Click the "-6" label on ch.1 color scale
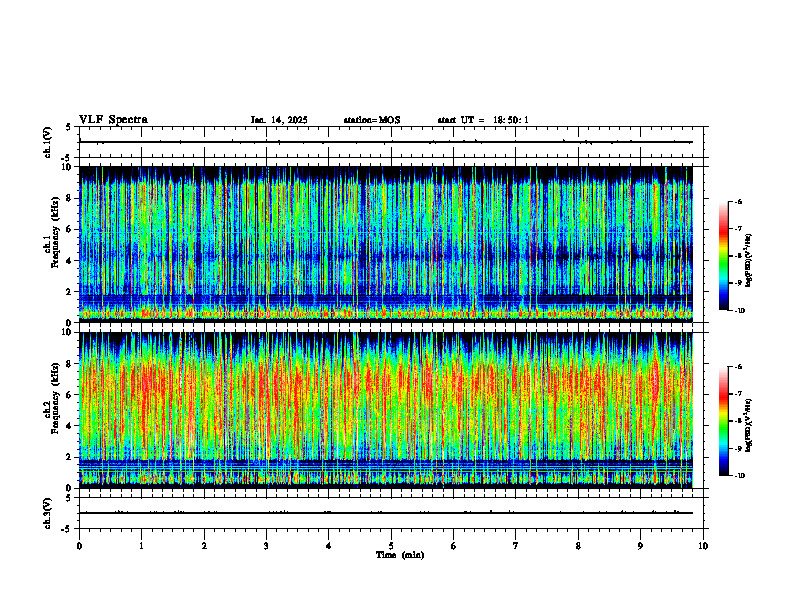 [738, 201]
